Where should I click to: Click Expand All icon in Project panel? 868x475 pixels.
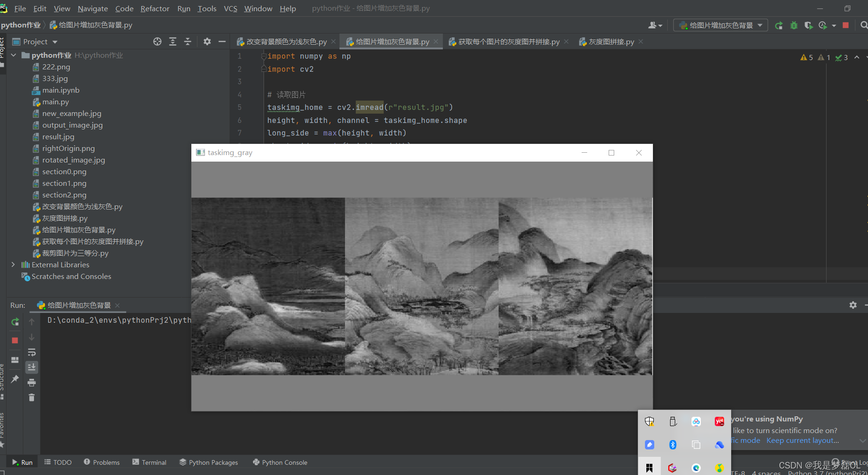tap(173, 41)
